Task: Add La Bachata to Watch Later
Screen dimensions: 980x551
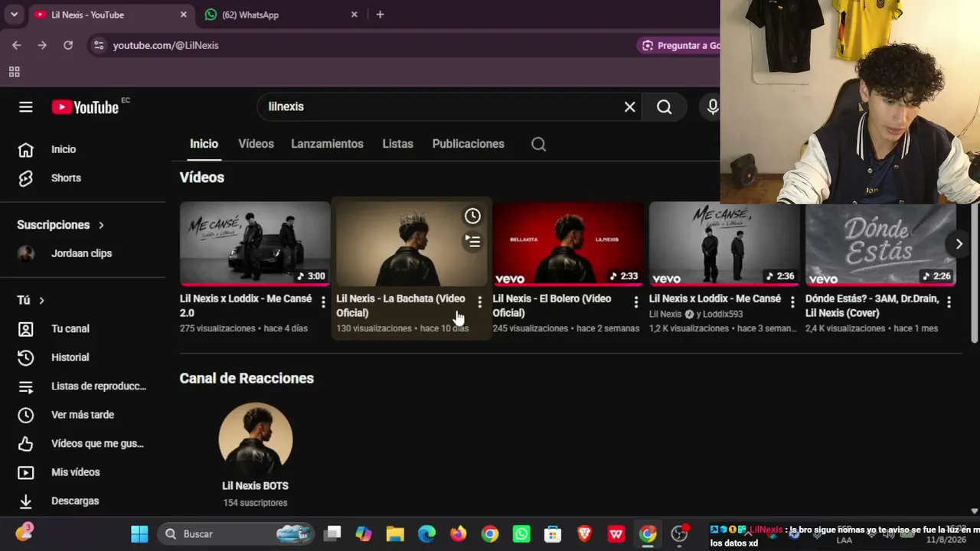Action: pyautogui.click(x=472, y=217)
